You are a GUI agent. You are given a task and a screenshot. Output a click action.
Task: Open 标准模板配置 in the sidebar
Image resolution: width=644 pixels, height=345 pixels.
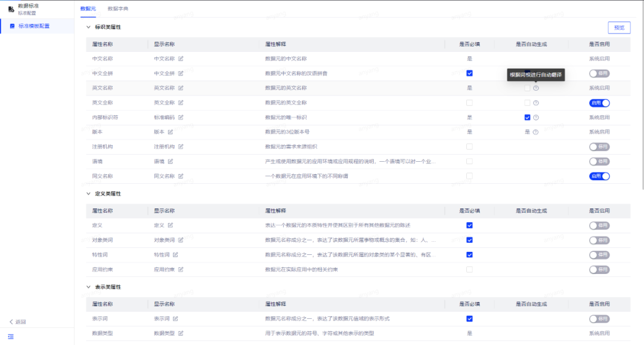37,26
